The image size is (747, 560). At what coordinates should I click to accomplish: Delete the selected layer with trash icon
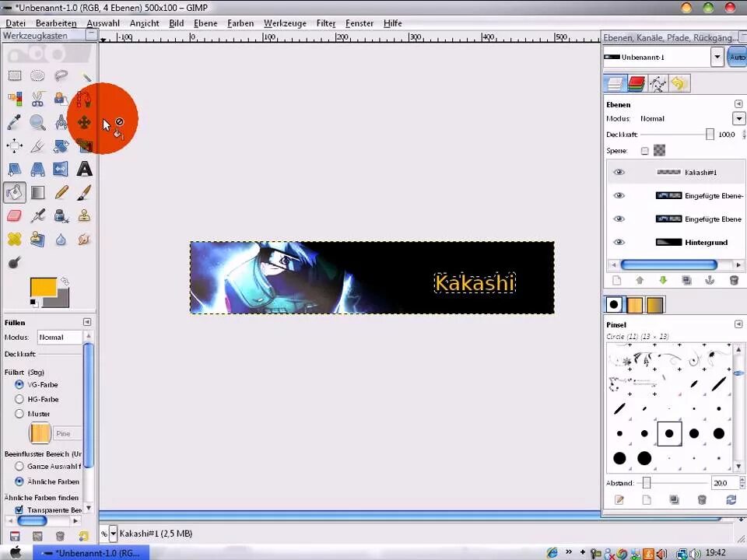coord(734,281)
